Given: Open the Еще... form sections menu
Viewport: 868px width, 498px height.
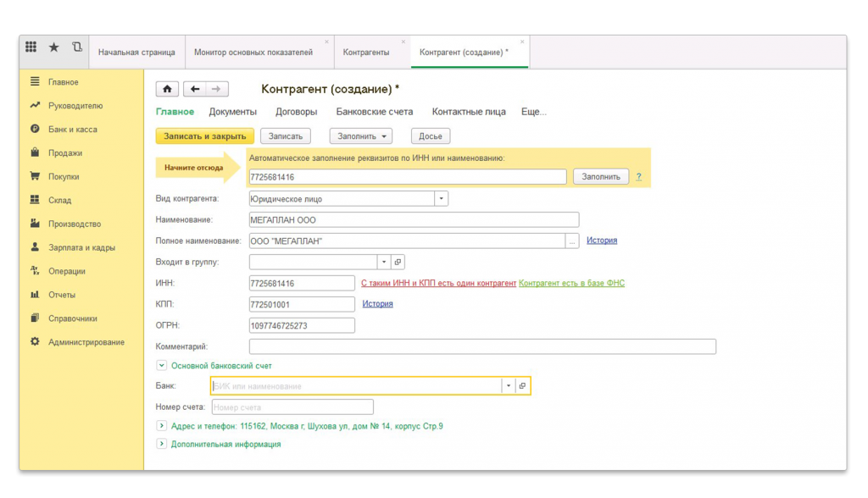Looking at the screenshot, I should [534, 112].
